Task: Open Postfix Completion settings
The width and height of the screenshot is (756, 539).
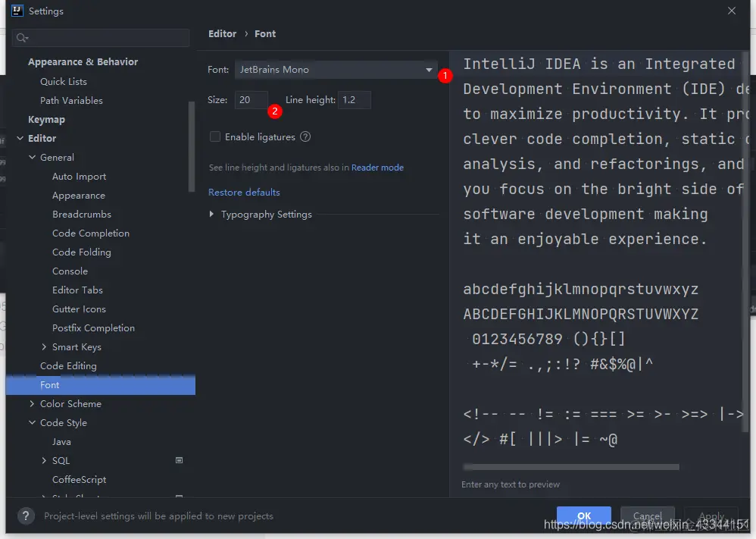Action: pos(93,327)
